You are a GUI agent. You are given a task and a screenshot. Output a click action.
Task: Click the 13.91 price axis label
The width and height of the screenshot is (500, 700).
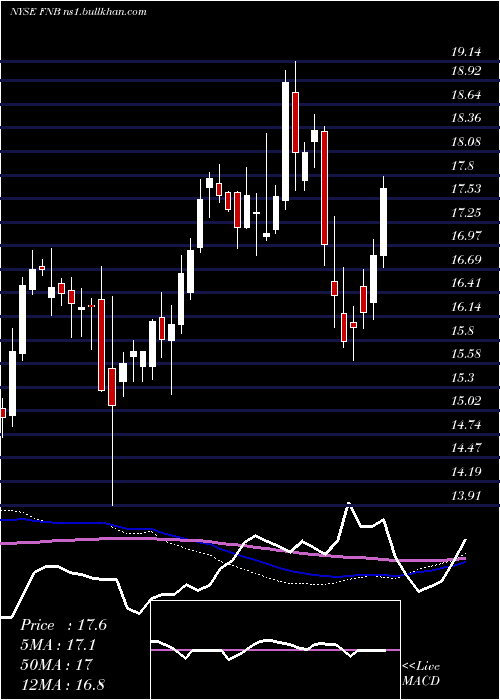click(x=466, y=495)
